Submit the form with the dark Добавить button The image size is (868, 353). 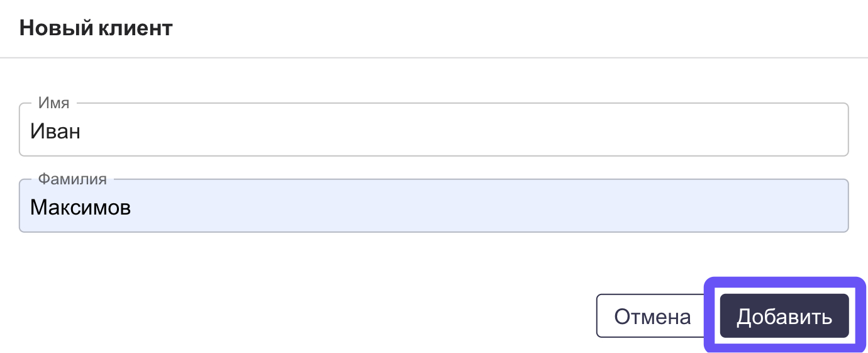[x=784, y=317]
